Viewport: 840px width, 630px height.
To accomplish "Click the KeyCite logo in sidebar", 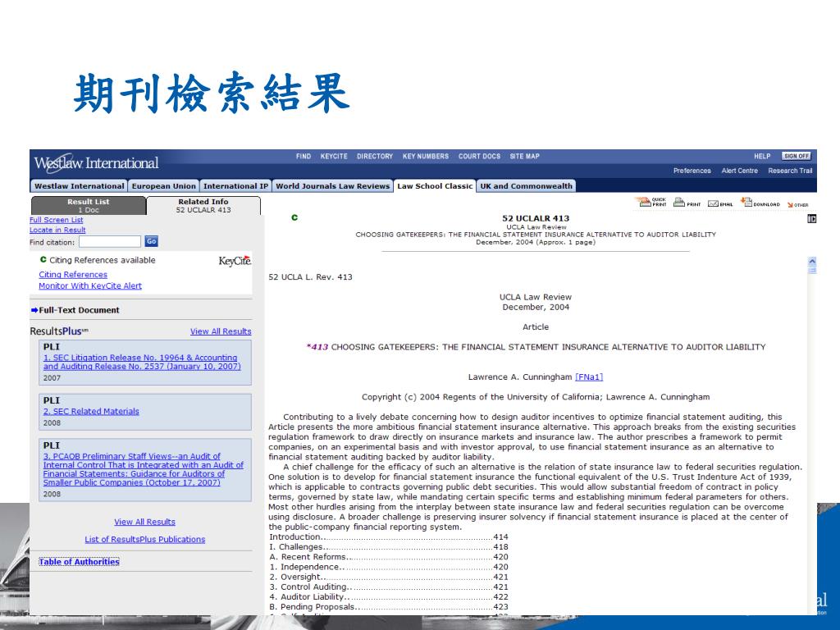I will pos(235,261).
